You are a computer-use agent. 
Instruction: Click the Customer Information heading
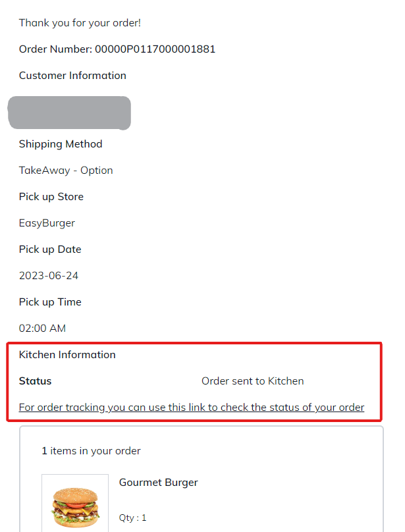coord(72,76)
